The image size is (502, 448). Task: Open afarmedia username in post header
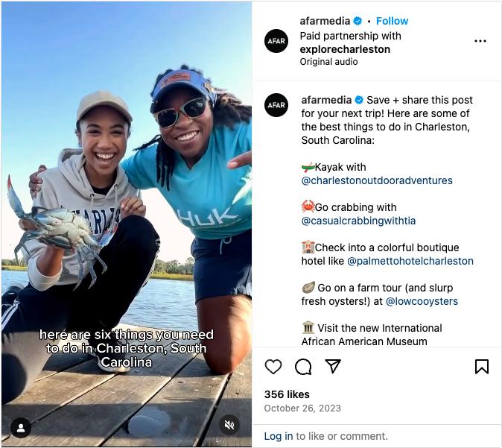(x=325, y=21)
